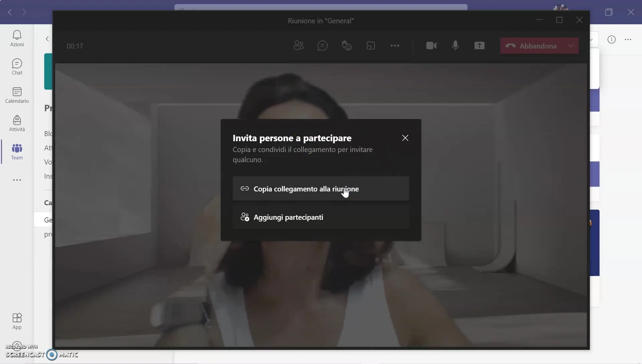Open the App section in the sidebar
The width and height of the screenshot is (642, 364).
point(17,321)
